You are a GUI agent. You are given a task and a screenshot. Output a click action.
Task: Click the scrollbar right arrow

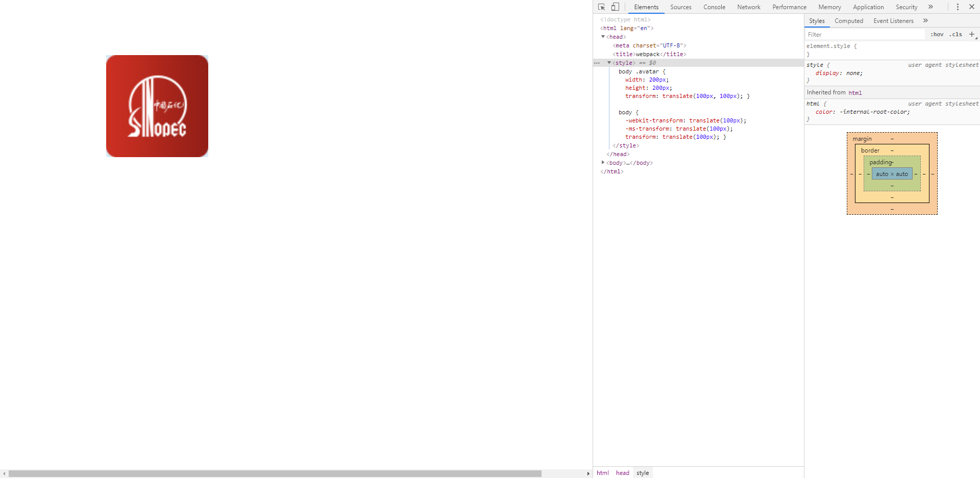click(x=588, y=473)
